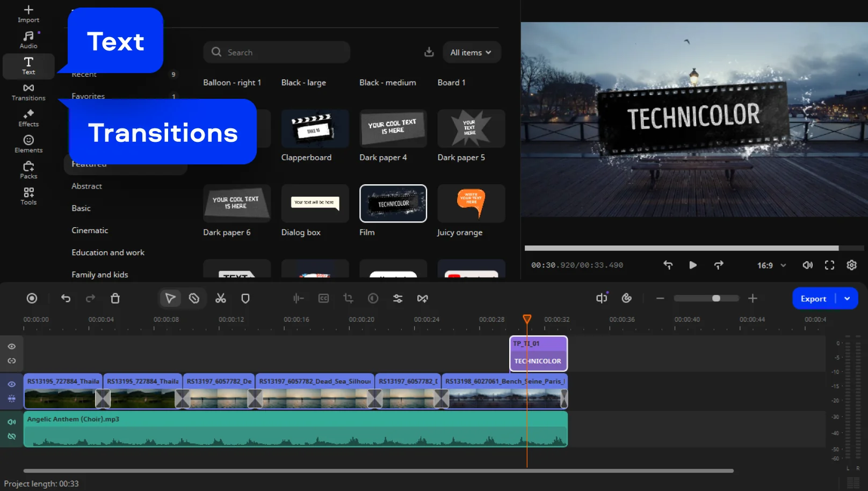Click the Export button
The height and width of the screenshot is (491, 868).
point(813,299)
